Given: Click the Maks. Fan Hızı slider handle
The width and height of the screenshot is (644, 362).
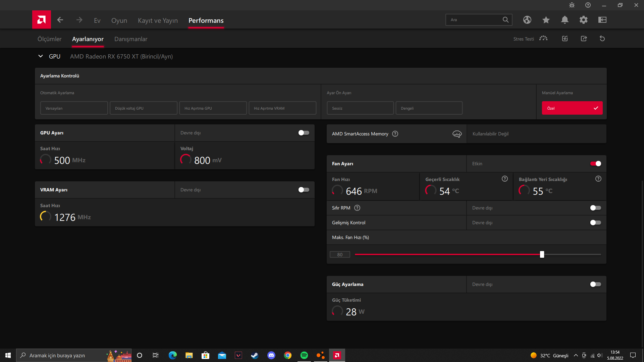Looking at the screenshot, I should tap(542, 254).
